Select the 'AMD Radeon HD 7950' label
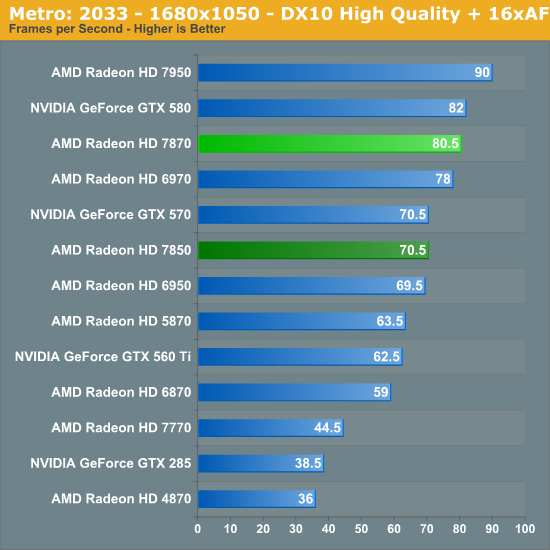 point(121,73)
